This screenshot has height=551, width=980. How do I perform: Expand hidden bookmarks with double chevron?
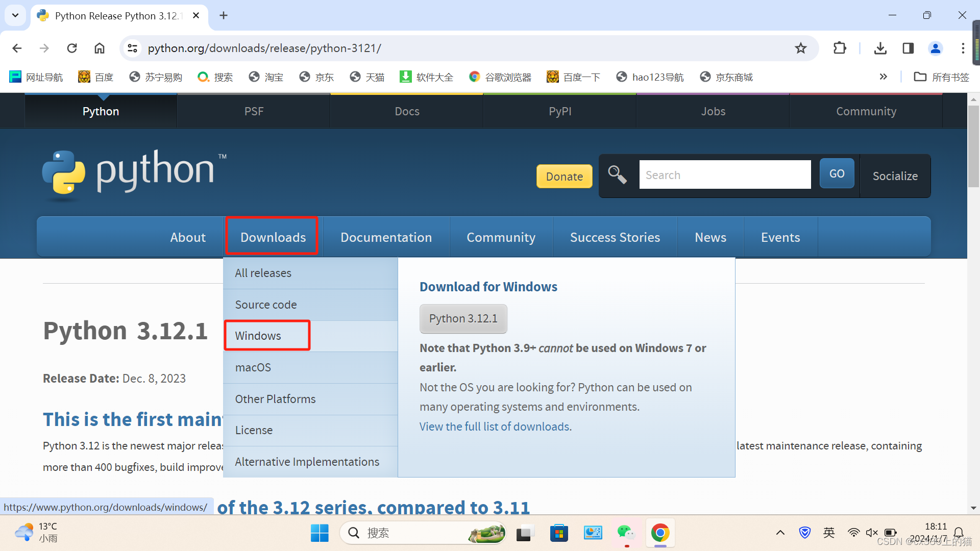(x=883, y=77)
